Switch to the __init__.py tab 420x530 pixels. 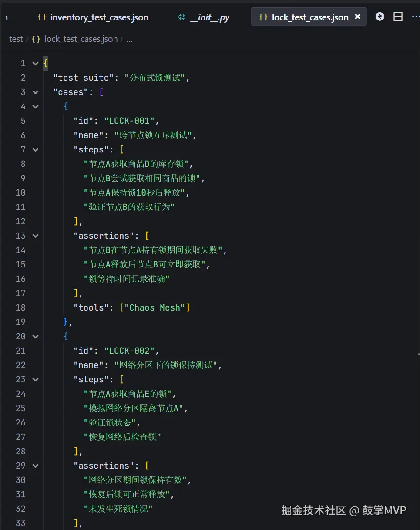[209, 17]
